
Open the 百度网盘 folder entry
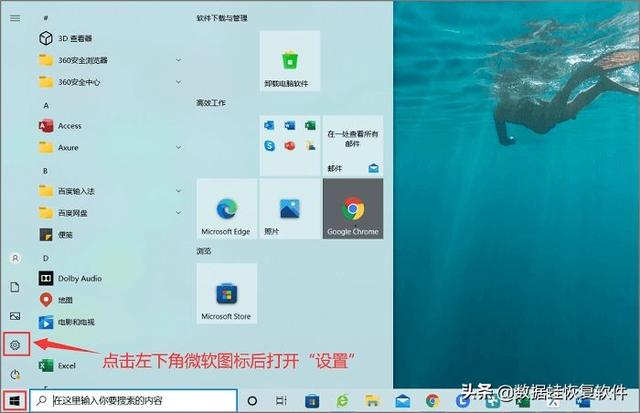click(110, 213)
